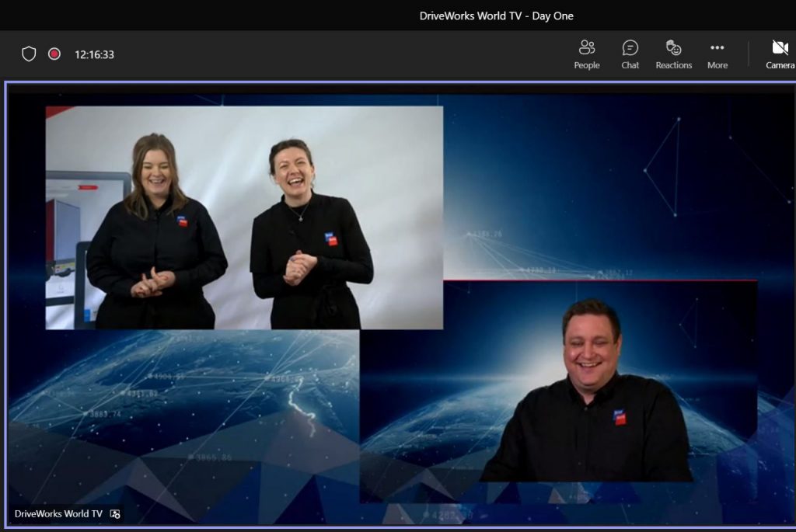This screenshot has height=532, width=796.
Task: Open the More options menu
Action: point(717,54)
